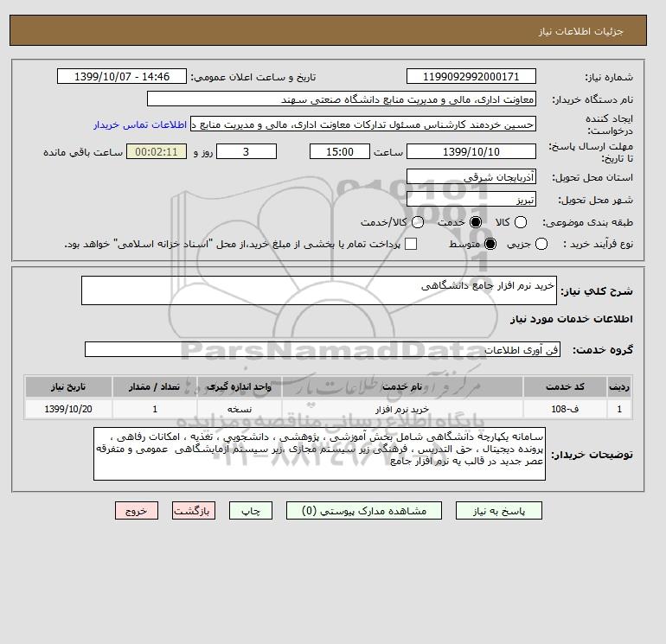Click the اطلاعات خدمات مورد نیاز heading
Viewport: 666px width, 644px height.
click(x=571, y=319)
